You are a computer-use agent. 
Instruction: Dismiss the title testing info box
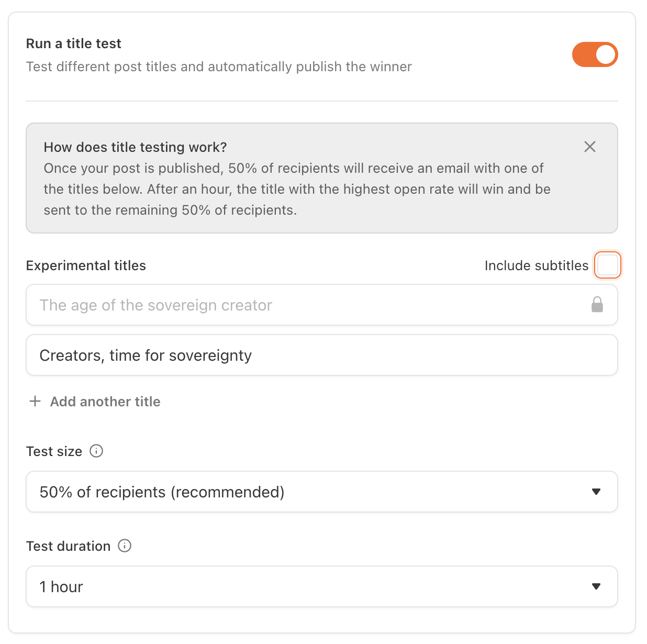(x=590, y=147)
